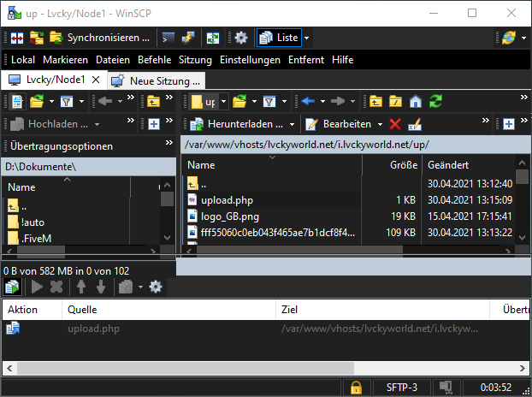
Task: Refresh the remote directory listing
Action: click(x=436, y=102)
